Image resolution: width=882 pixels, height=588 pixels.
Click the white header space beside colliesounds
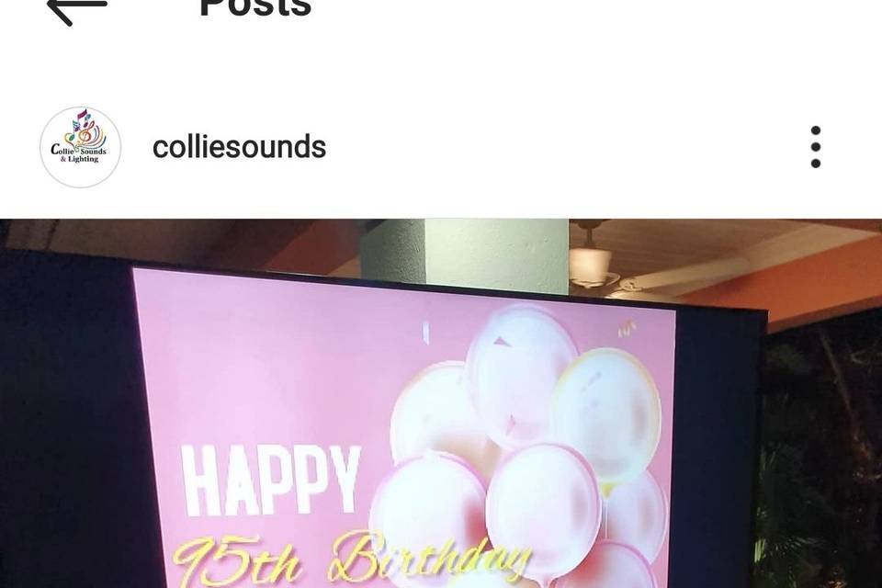562,147
